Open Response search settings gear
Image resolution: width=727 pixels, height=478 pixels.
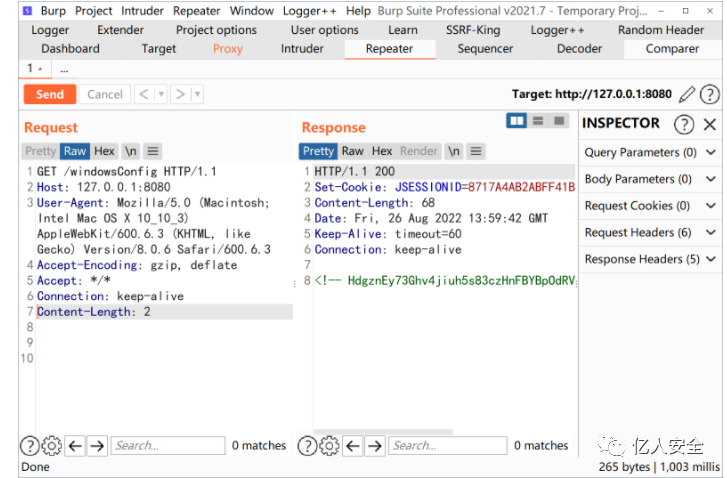pyautogui.click(x=329, y=446)
